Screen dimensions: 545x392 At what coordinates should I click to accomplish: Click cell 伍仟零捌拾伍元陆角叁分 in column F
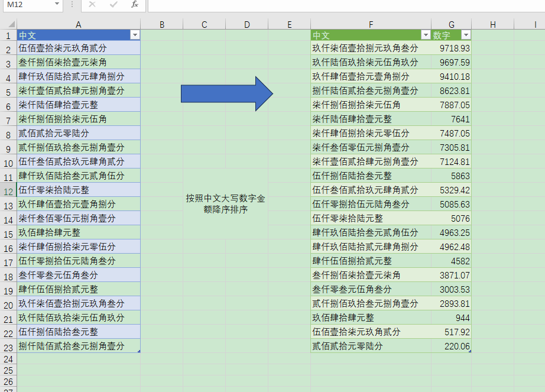point(371,204)
